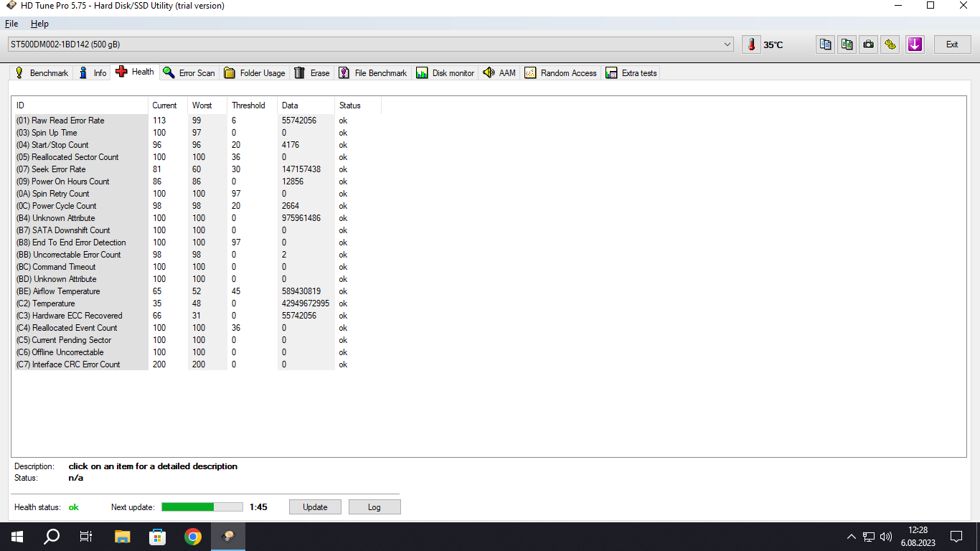Switch to the Erase tab

(x=312, y=73)
